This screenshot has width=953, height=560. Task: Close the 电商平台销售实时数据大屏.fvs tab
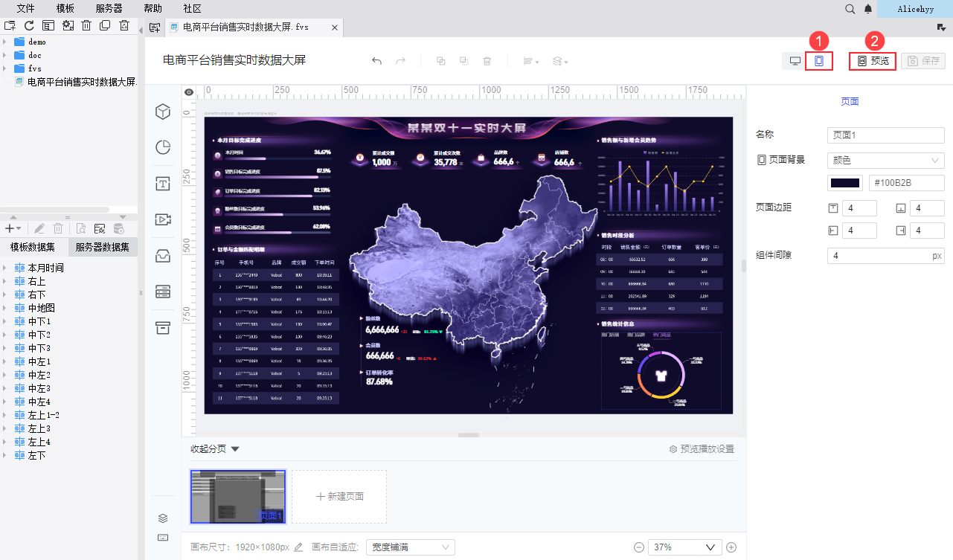[x=335, y=28]
